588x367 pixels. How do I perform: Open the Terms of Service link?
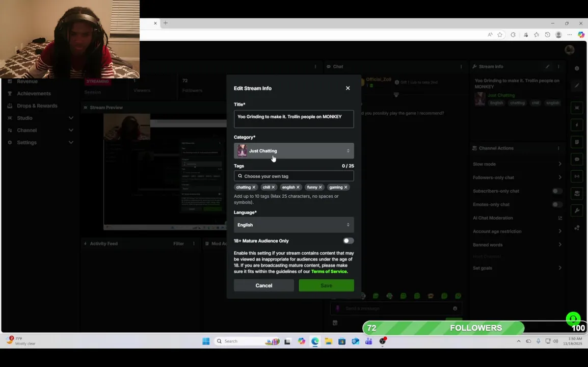pos(329,271)
